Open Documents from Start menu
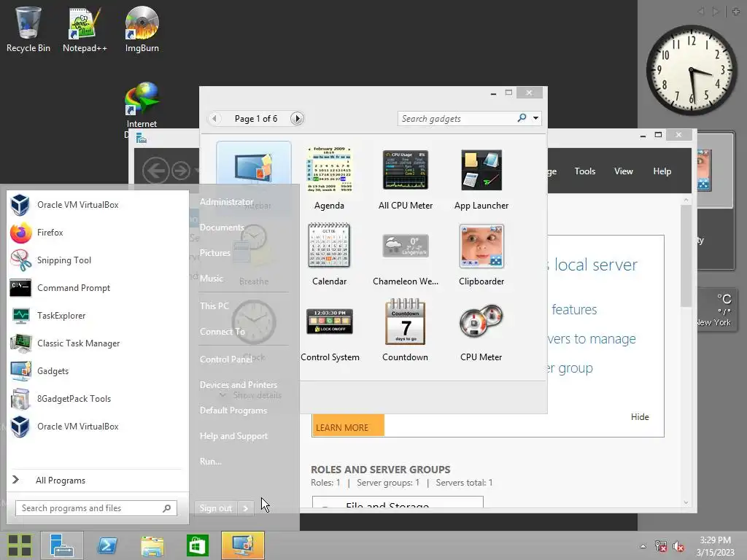Screen dimensions: 747x560 pos(222,227)
